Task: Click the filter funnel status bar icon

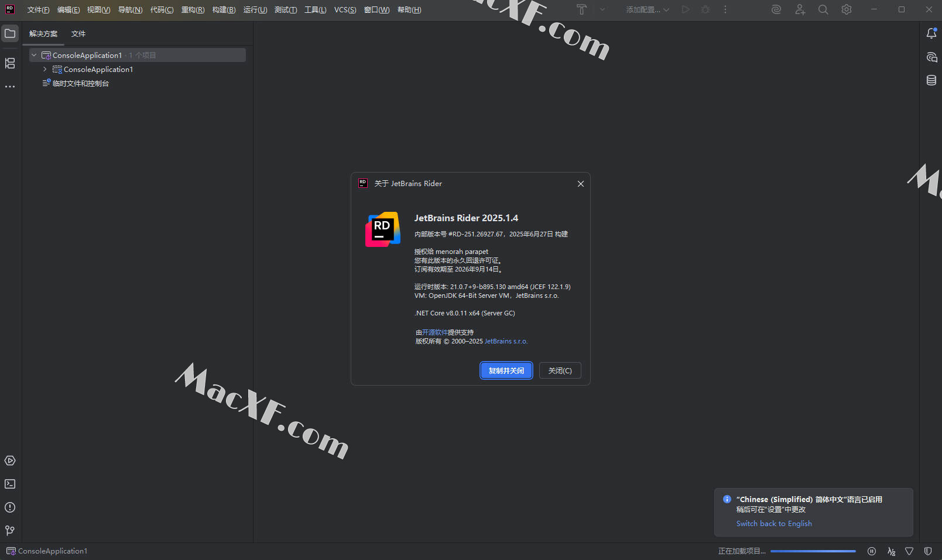Action: click(x=909, y=551)
